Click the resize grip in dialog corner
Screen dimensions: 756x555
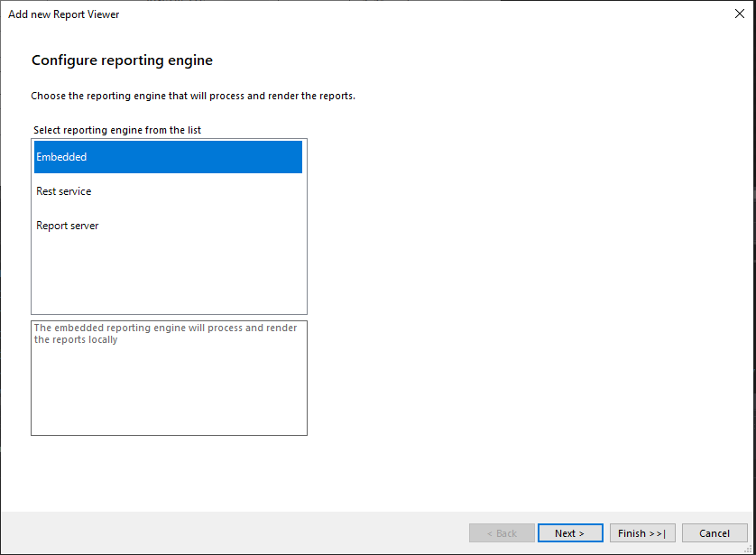click(750, 549)
